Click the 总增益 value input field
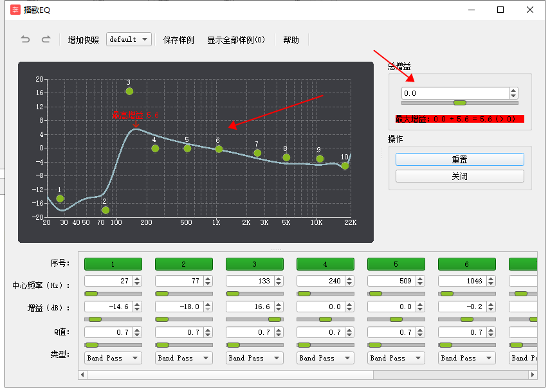Screen dimensions: 550x392 [x=455, y=93]
